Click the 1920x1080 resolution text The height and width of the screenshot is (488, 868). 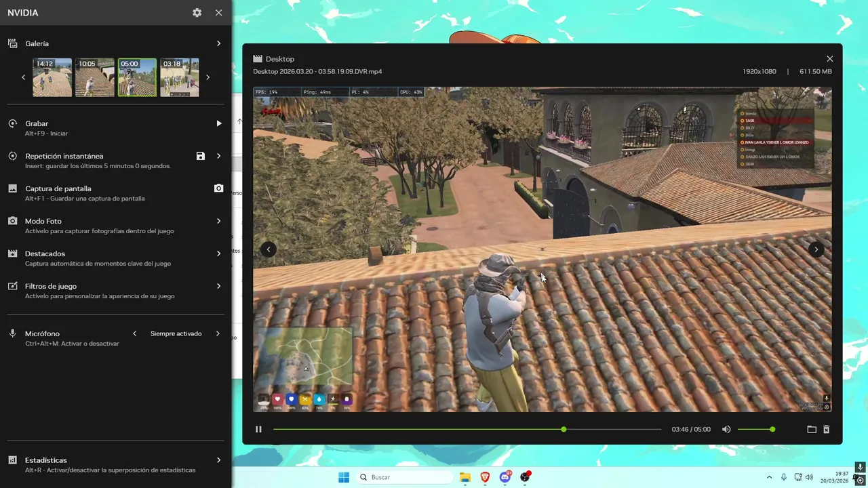click(759, 71)
